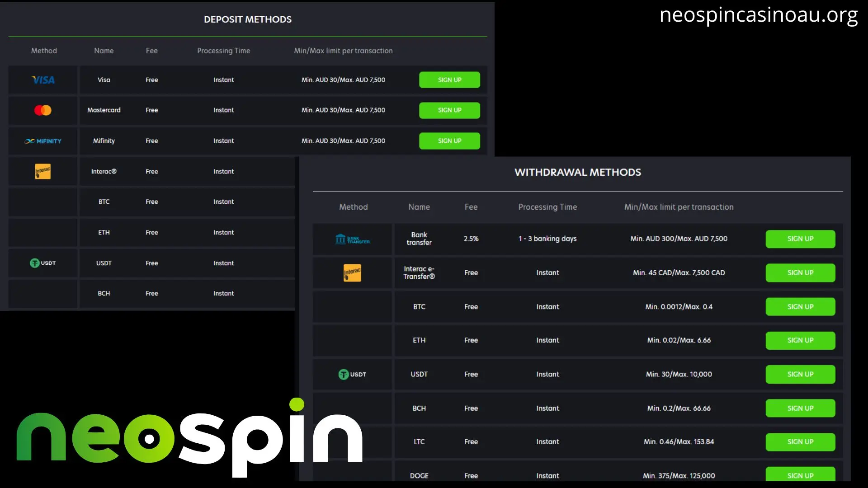
Task: Click Sign Up for Interac e-Transfer withdrawal
Action: 800,273
